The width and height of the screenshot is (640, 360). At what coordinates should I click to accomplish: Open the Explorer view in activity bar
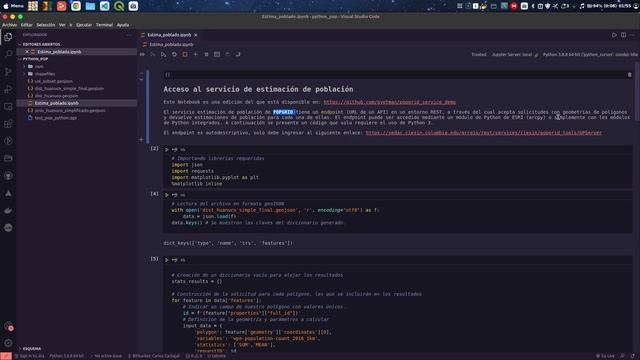pyautogui.click(x=8, y=37)
